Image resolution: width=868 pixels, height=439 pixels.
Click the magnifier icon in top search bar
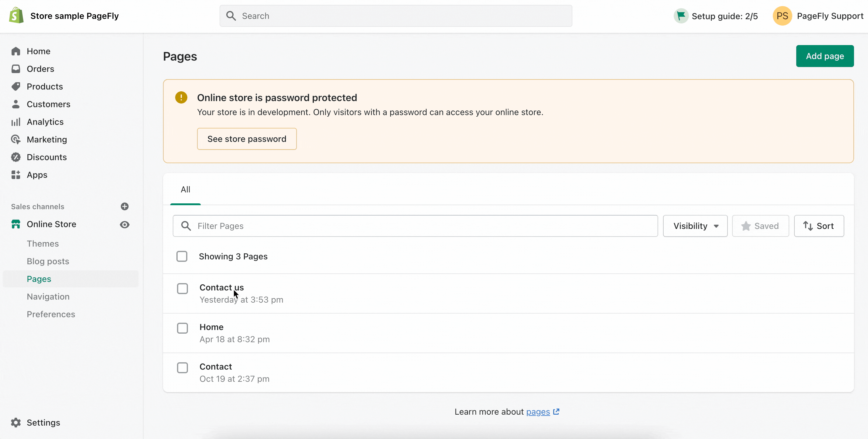point(231,16)
